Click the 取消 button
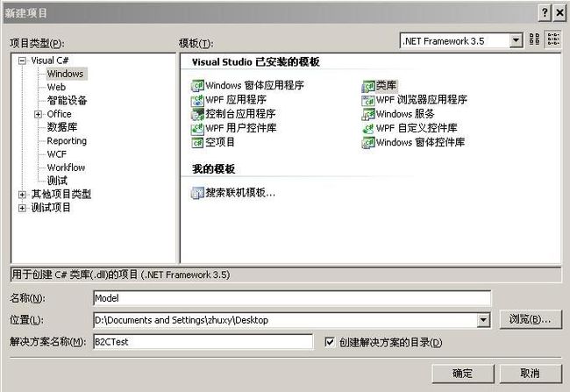The height and width of the screenshot is (392, 570). [530, 373]
